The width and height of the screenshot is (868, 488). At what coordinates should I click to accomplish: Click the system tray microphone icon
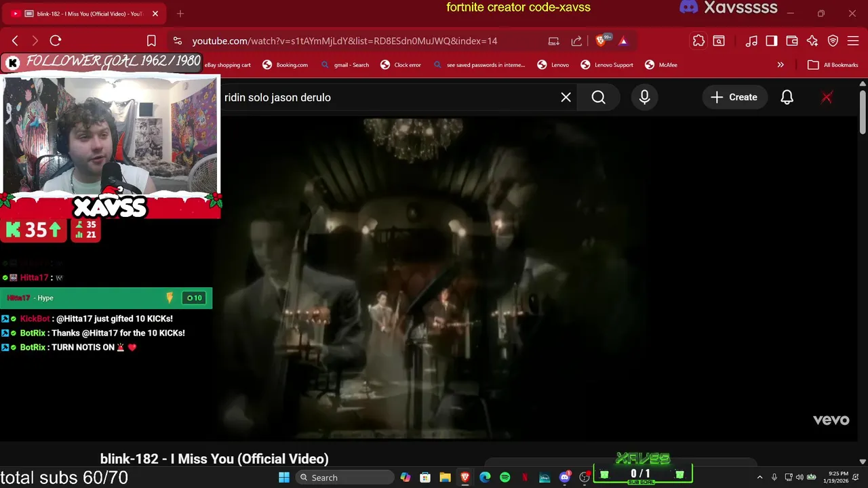coord(774,477)
